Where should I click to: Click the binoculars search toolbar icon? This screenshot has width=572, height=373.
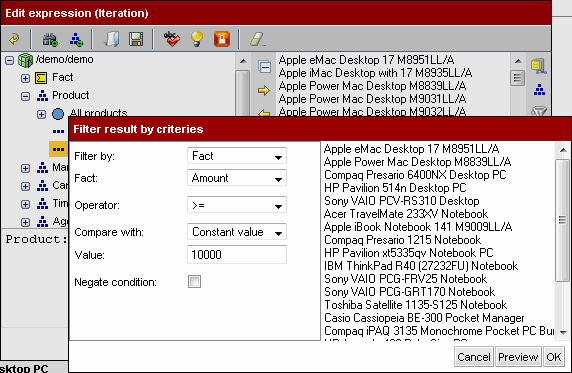(x=50, y=39)
